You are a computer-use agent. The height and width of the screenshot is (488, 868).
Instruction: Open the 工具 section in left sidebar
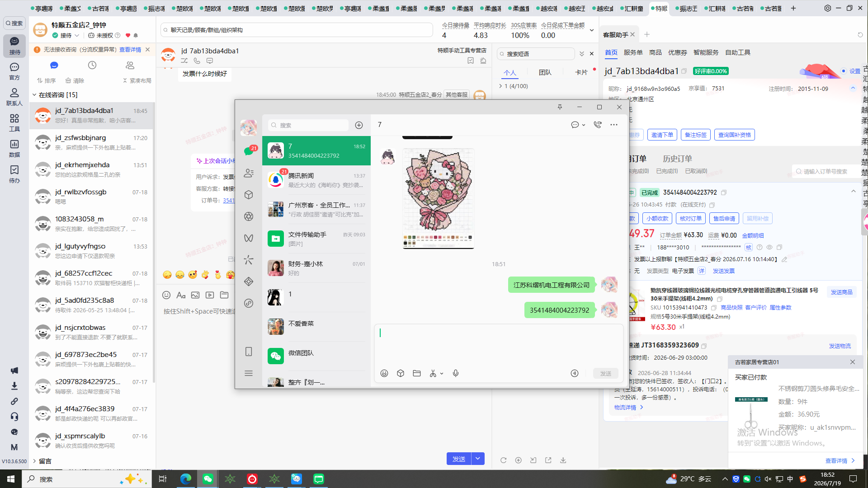click(14, 122)
